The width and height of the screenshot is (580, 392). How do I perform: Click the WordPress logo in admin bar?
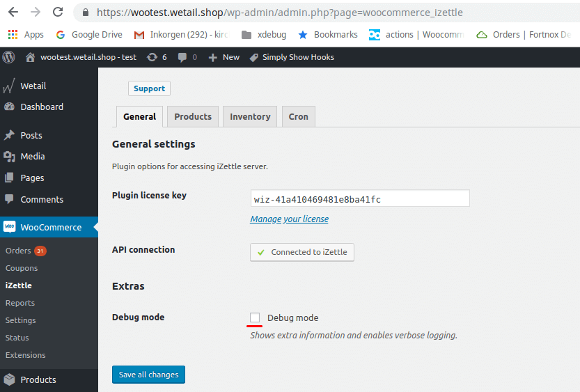point(9,57)
